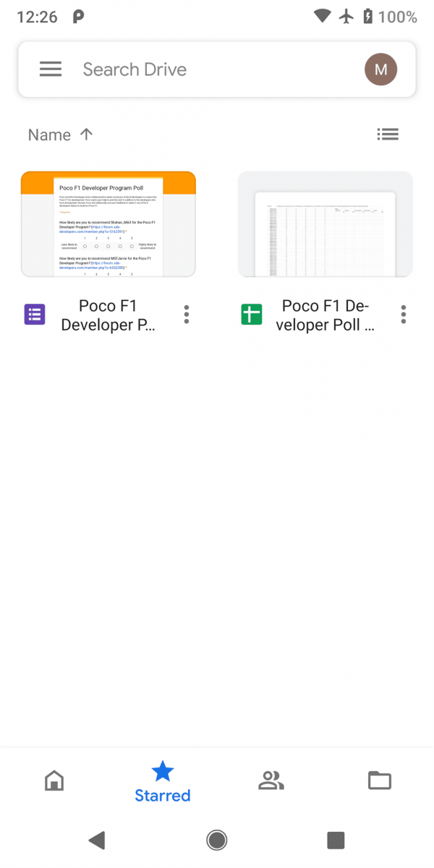The height and width of the screenshot is (868, 434).
Task: Open the Files section in bottom navigation
Action: coord(379,780)
